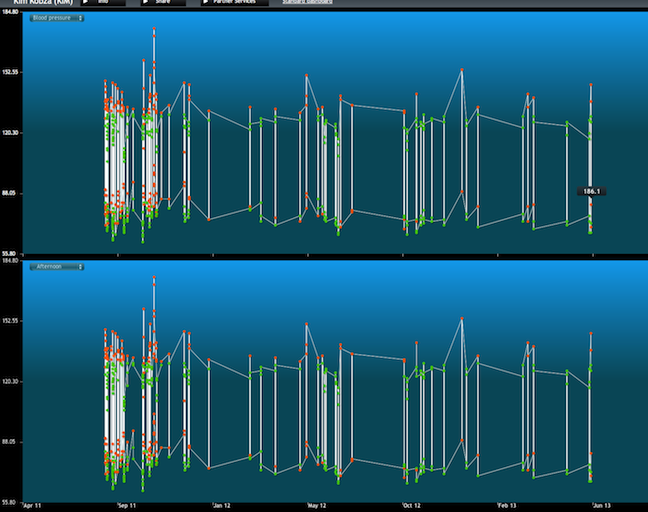Click the 152.55 axis label in the Blood pressure chart

12,73
